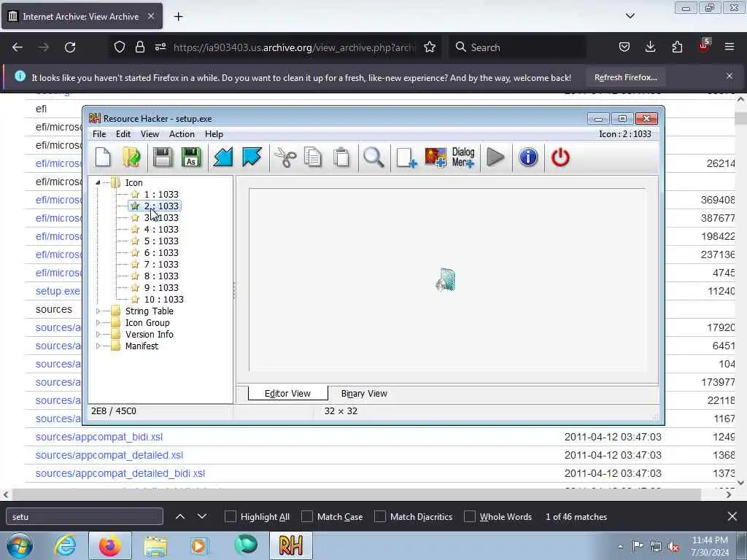Click the Open file folder toolbar icon

click(131, 157)
